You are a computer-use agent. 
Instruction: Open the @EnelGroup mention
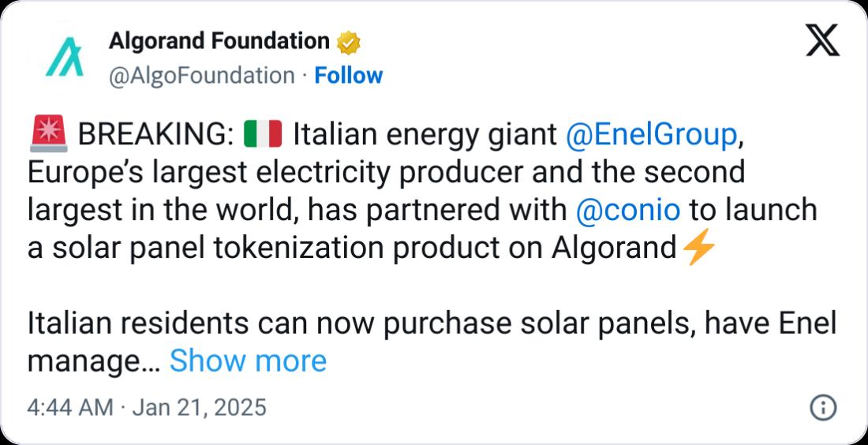(652, 136)
